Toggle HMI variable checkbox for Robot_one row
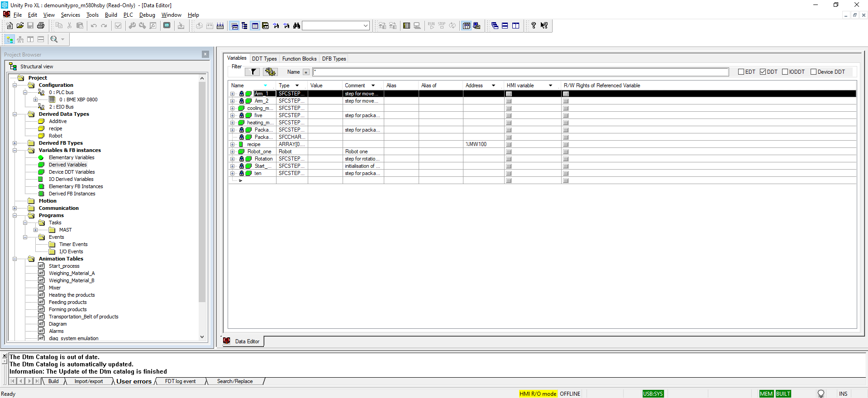The width and height of the screenshot is (868, 398). (x=509, y=152)
